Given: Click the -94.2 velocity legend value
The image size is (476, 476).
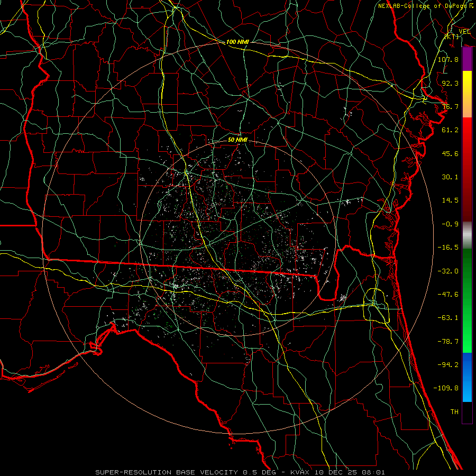Looking at the screenshot, I should tap(448, 365).
